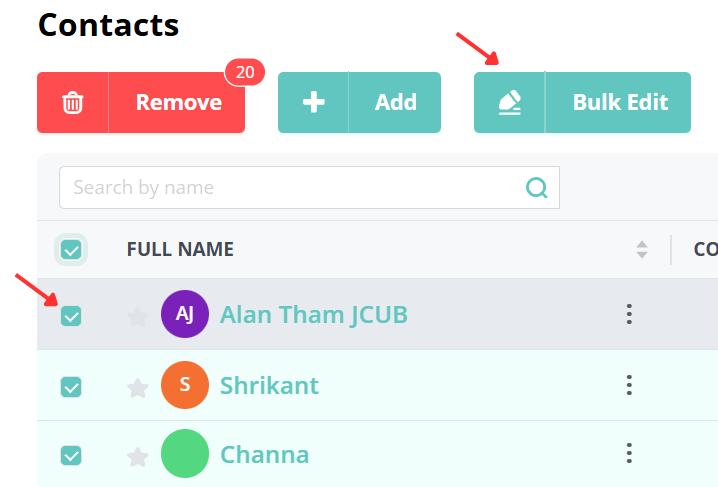Uncheck Alan Tham JCUB row checkbox

tap(71, 316)
